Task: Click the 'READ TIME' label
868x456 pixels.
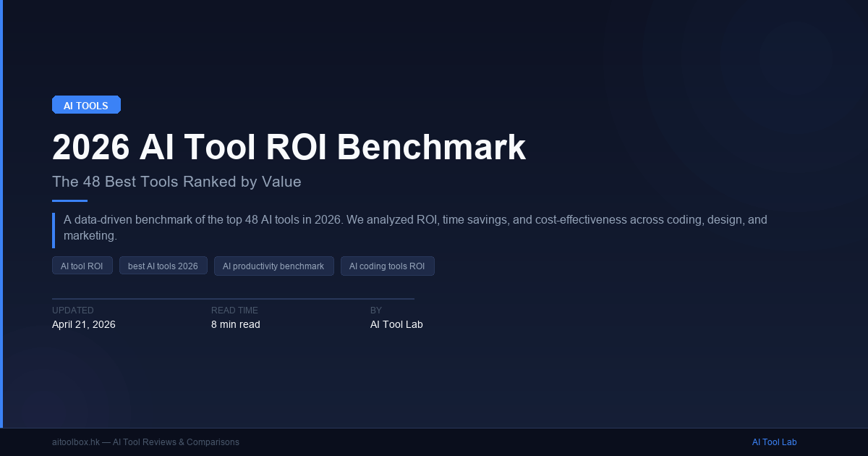Action: pyautogui.click(x=234, y=311)
